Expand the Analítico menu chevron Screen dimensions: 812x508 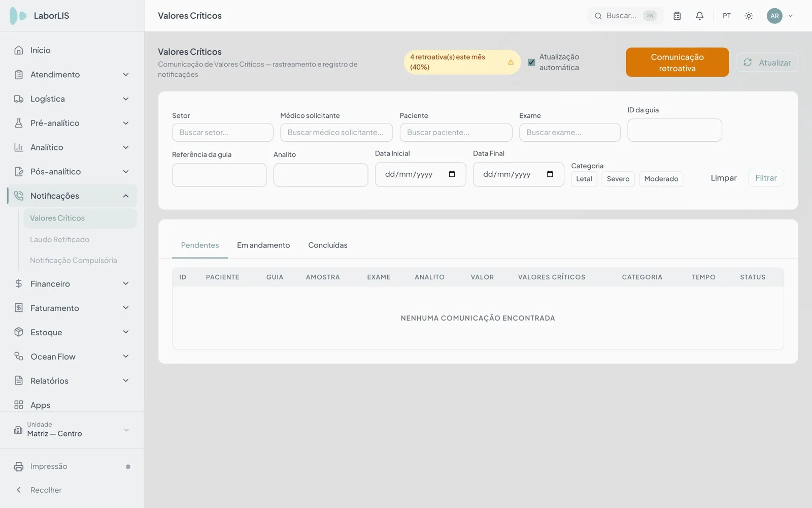click(126, 147)
